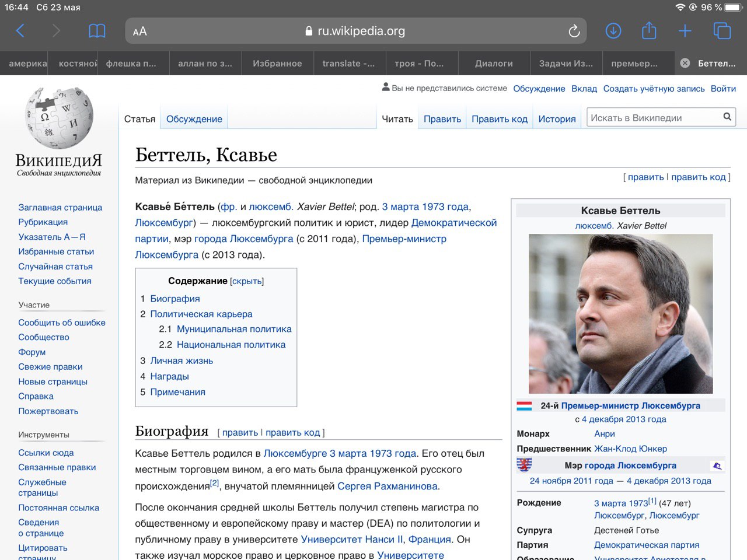Open Сообщить об ошибке in sidebar
This screenshot has width=747, height=560.
point(62,322)
